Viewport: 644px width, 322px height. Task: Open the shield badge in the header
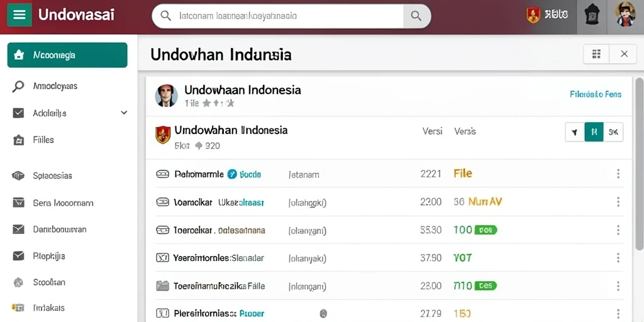click(x=533, y=15)
